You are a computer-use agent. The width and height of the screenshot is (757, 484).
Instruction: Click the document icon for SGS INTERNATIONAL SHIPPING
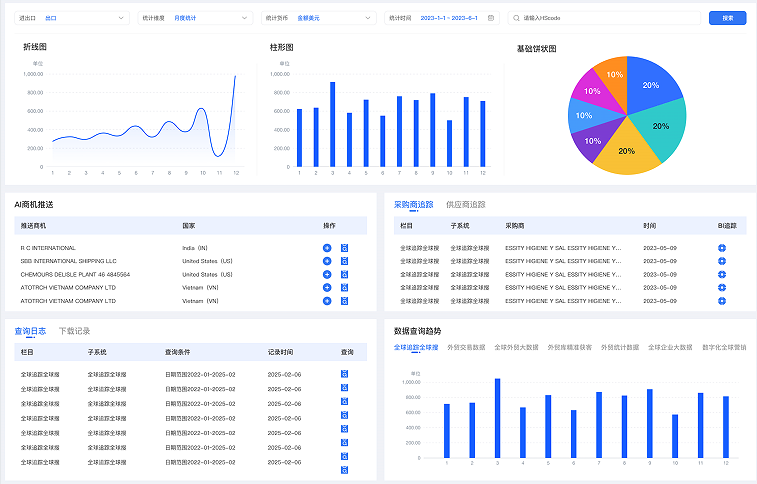coord(345,260)
